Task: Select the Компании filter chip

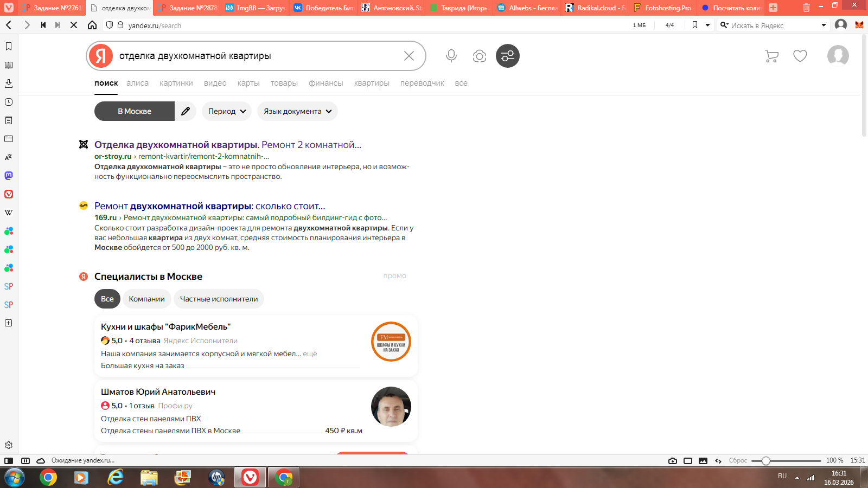Action: click(x=146, y=299)
